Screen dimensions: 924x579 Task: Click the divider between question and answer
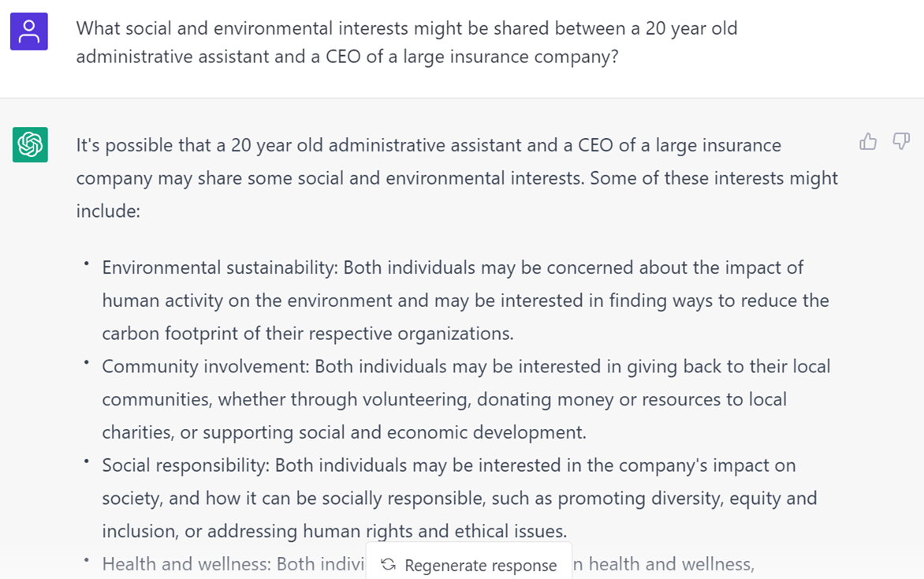462,98
